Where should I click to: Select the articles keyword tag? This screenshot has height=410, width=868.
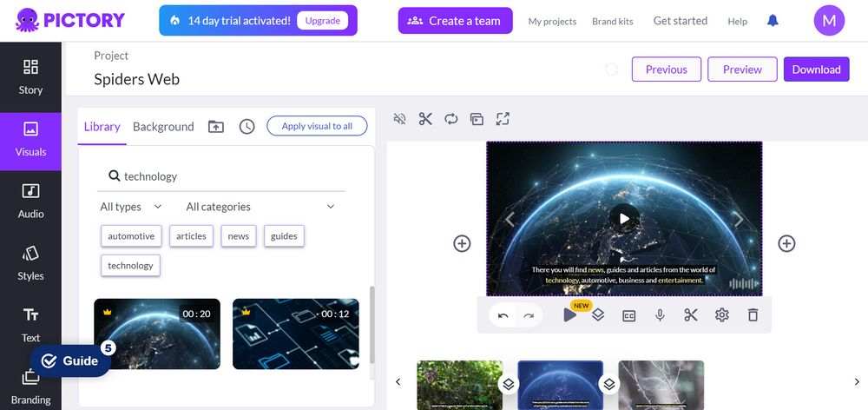coord(192,236)
